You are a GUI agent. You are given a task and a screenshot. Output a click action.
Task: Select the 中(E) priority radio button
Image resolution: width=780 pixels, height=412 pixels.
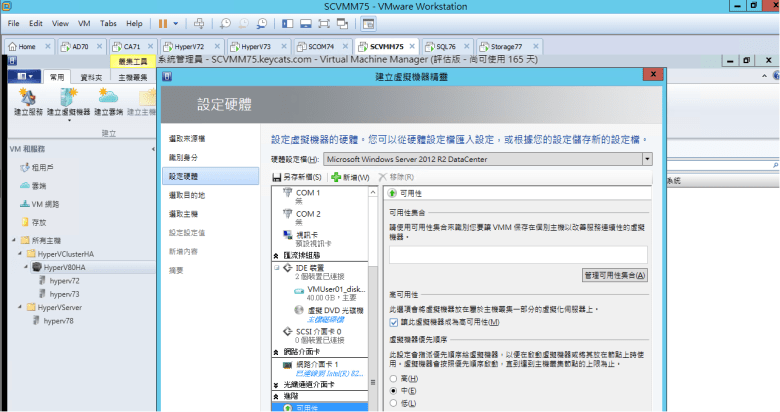tap(393, 392)
